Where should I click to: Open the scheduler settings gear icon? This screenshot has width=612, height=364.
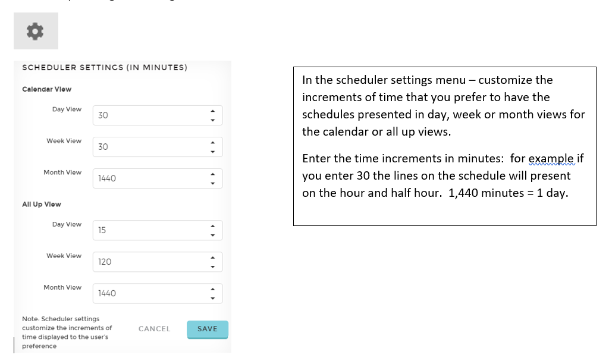[x=36, y=31]
